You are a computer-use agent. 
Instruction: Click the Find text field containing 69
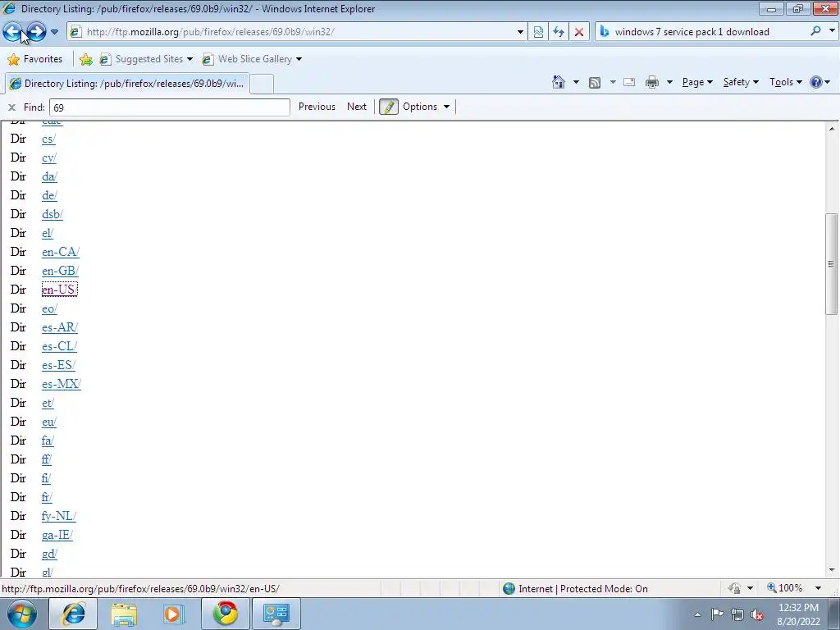169,107
